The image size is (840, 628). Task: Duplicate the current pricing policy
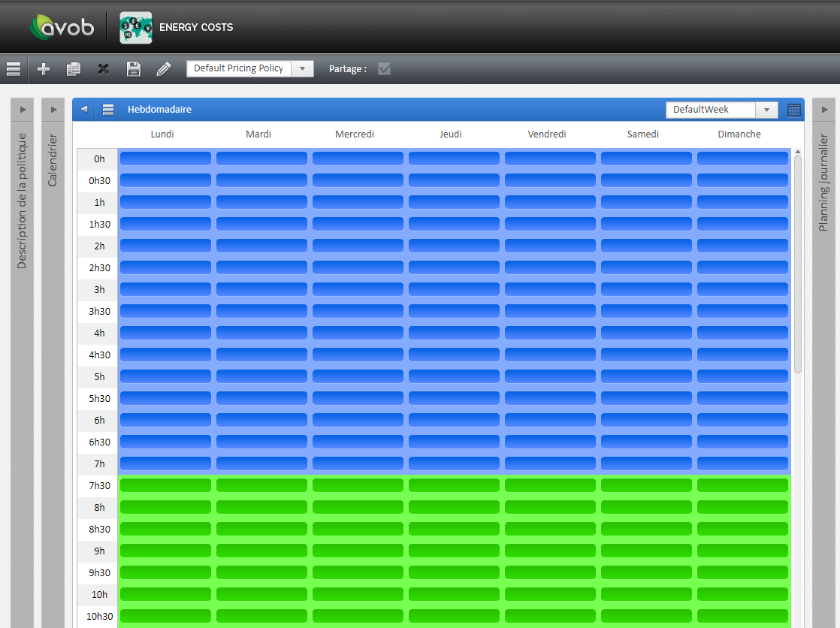(74, 68)
